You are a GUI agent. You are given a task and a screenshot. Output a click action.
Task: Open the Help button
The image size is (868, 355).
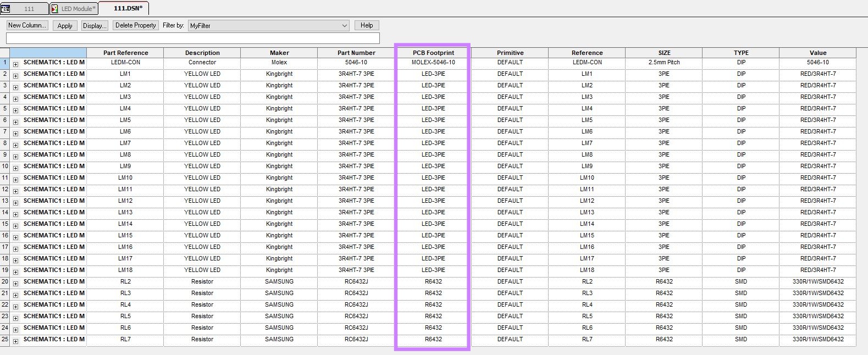pyautogui.click(x=367, y=25)
